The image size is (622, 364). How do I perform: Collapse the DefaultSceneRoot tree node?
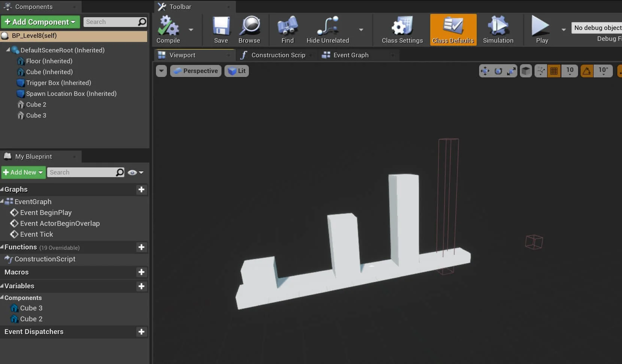click(x=8, y=50)
